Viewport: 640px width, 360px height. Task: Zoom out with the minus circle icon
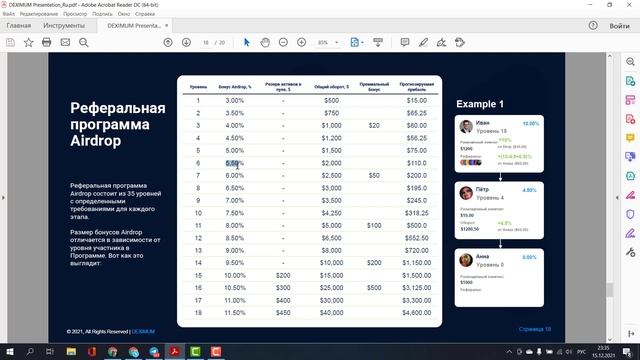coord(283,42)
